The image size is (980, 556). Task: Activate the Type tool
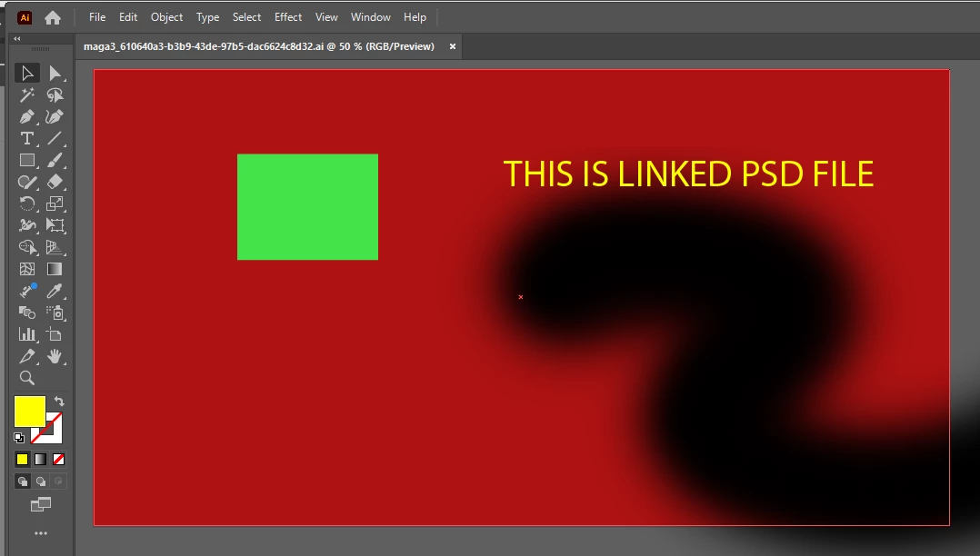pyautogui.click(x=27, y=139)
